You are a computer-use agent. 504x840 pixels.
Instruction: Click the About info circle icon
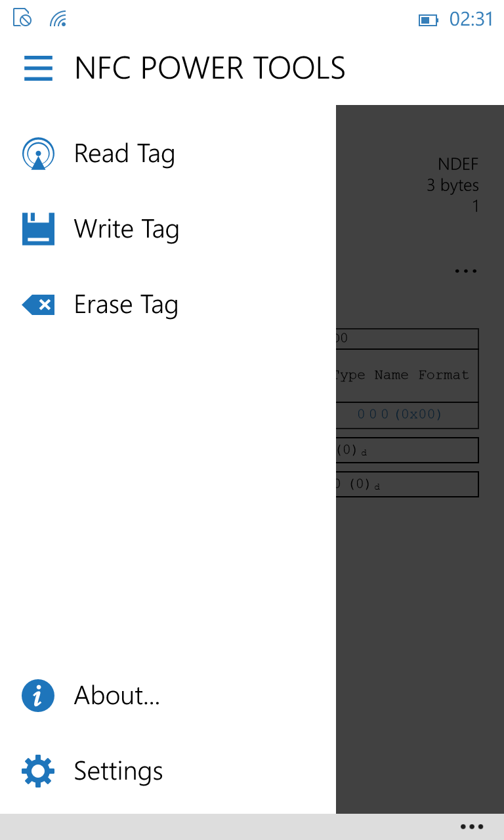tap(37, 695)
